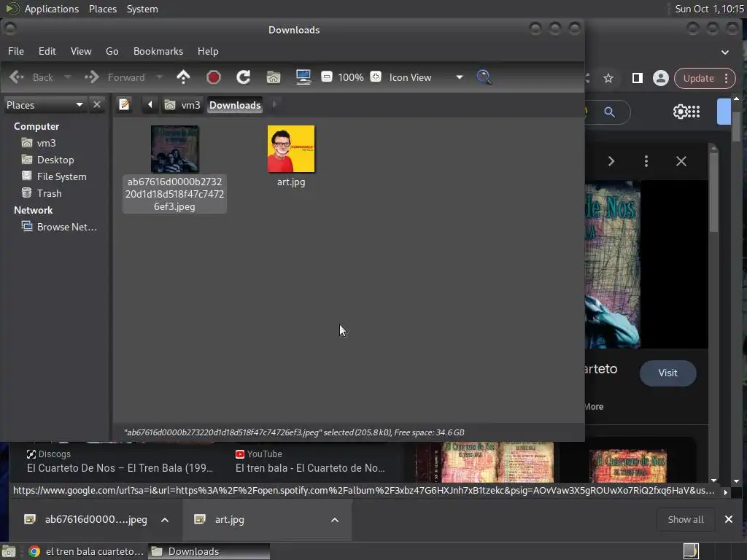Open the Edit menu
The width and height of the screenshot is (747, 560).
point(47,52)
